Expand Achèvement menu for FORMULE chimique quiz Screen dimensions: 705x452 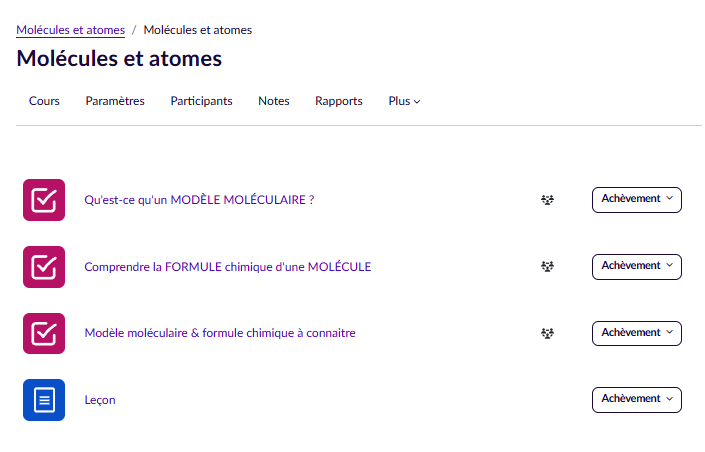pos(636,266)
